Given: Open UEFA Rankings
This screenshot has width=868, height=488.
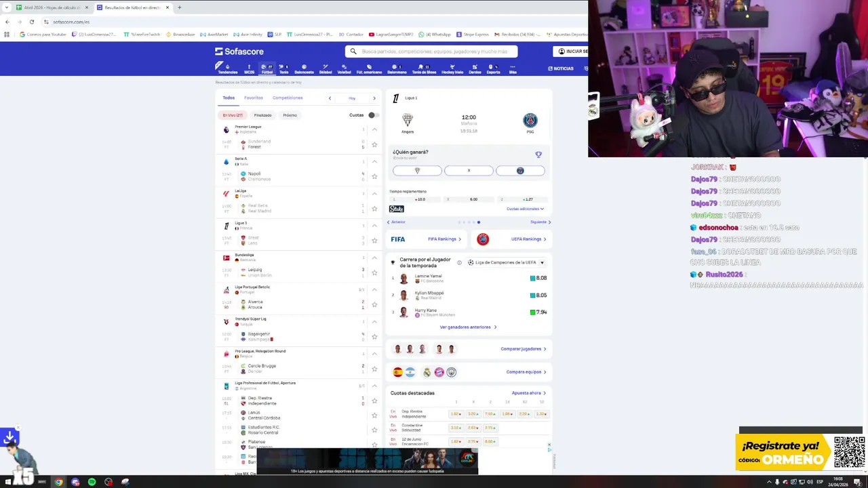Looking at the screenshot, I should [x=512, y=239].
